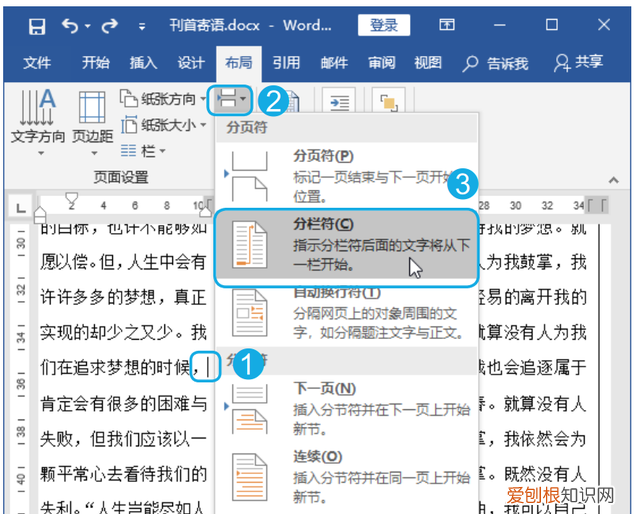Click the text line 许许多多的梦想，真正
Image resolution: width=640 pixels, height=514 pixels.
coord(123,297)
